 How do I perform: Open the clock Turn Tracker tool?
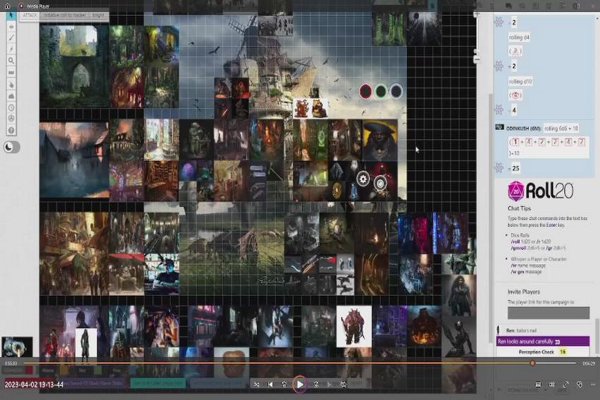[x=11, y=108]
